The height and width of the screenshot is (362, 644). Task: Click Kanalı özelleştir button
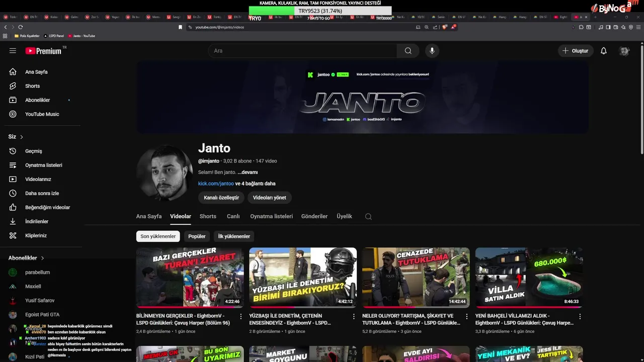(x=221, y=198)
